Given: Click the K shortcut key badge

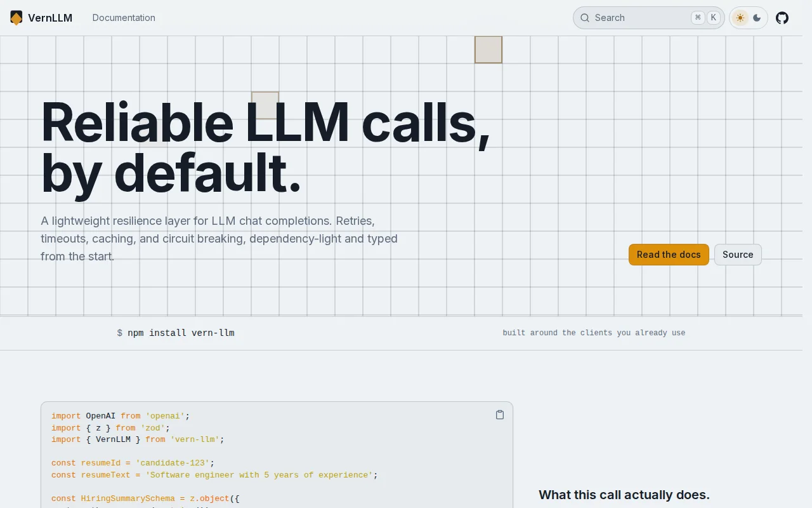Looking at the screenshot, I should coord(714,18).
